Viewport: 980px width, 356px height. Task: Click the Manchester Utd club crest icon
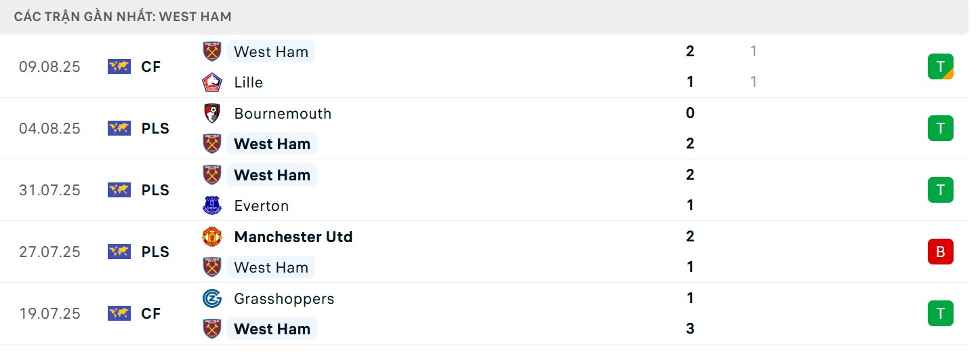click(x=212, y=237)
